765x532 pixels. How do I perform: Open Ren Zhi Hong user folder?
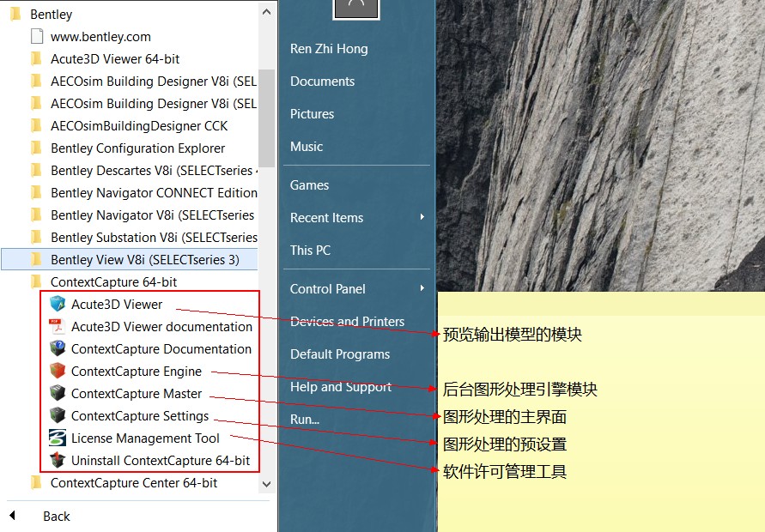tap(329, 49)
